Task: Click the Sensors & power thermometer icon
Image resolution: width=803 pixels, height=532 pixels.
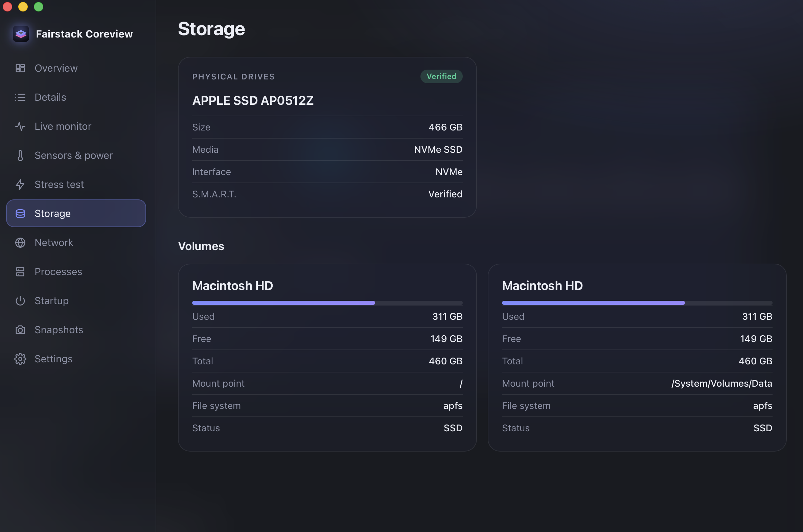Action: [x=20, y=155]
